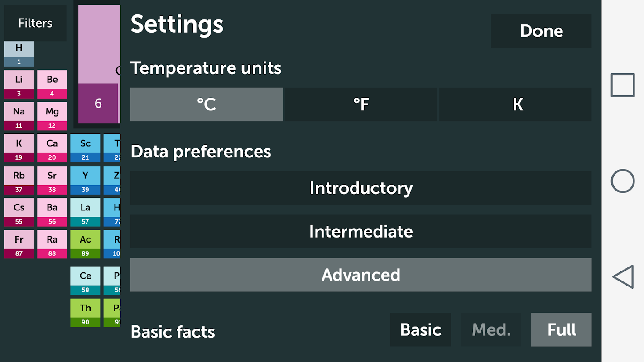Viewport: 644px width, 362px height.
Task: Select the Hydrogen element tile
Action: (x=19, y=54)
